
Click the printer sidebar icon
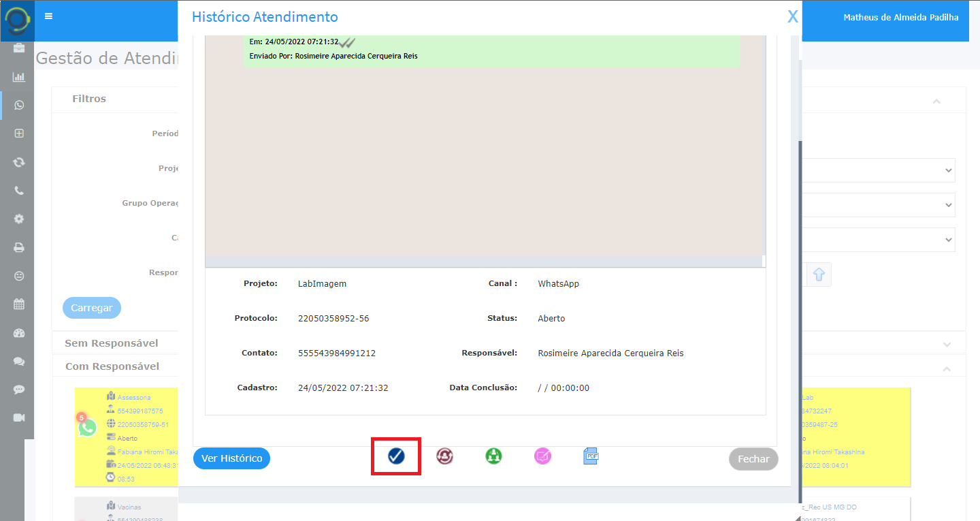point(19,247)
